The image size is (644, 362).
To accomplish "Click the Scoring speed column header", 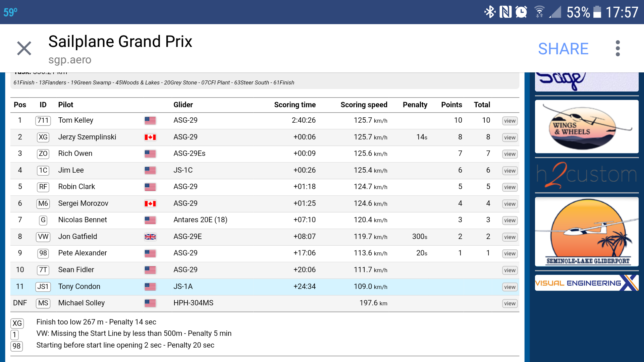I will (364, 105).
